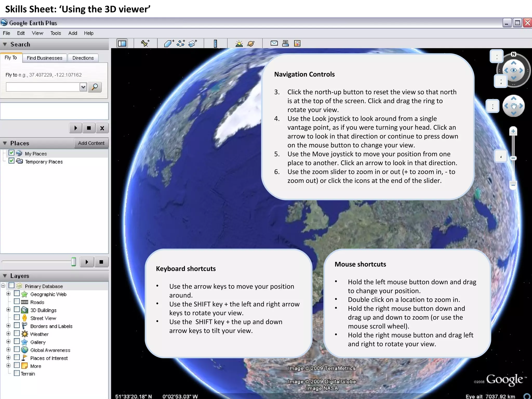
Task: Open the Edit menu
Action: coord(21,33)
